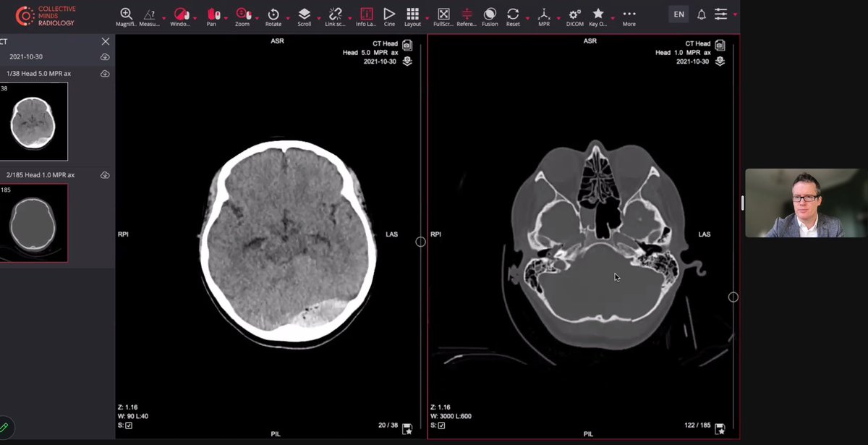This screenshot has height=445, width=868.
Task: Activate the Window level tool
Action: point(181,17)
